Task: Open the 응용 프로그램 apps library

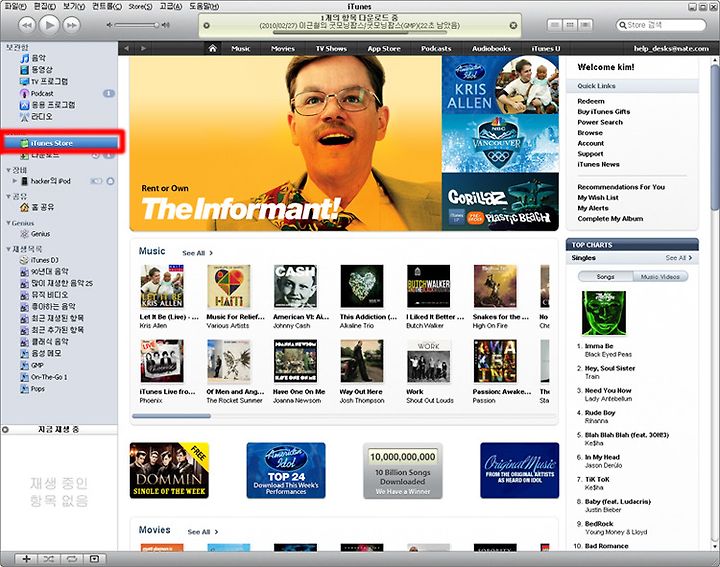Action: coord(47,105)
